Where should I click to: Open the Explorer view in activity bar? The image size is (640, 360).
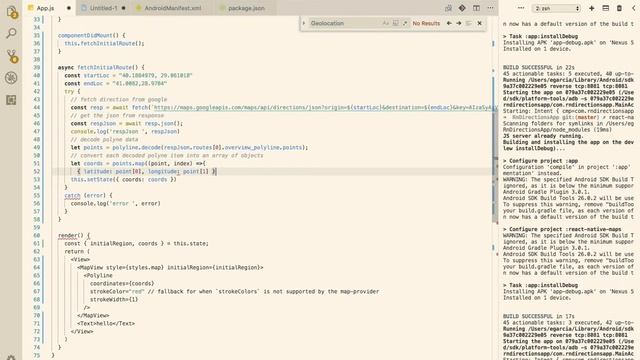[11, 12]
